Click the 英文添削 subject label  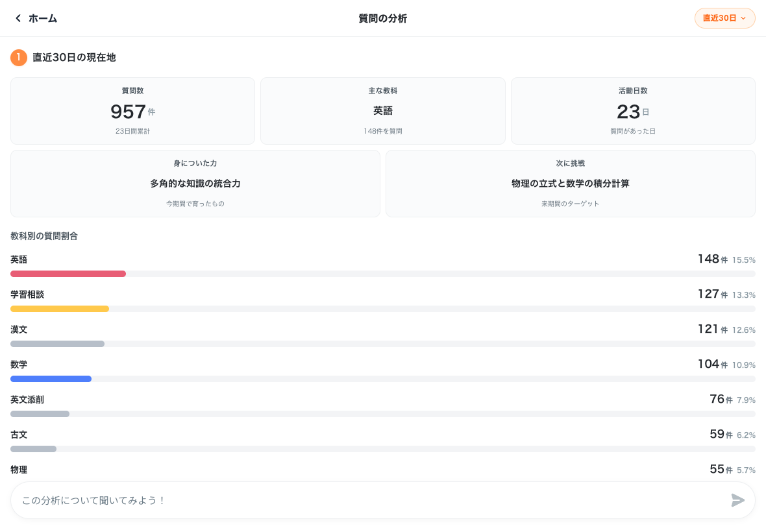click(27, 400)
